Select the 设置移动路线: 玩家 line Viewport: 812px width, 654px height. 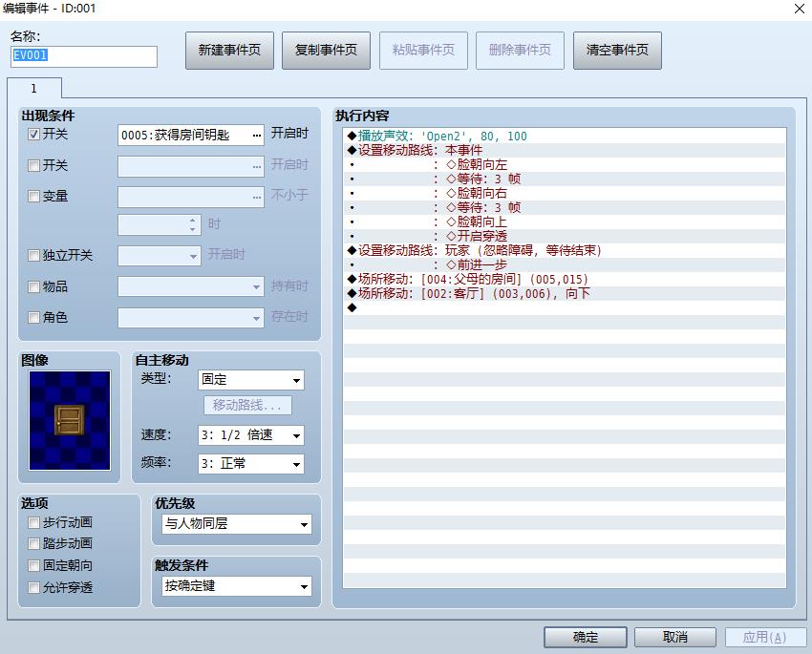tap(565, 250)
